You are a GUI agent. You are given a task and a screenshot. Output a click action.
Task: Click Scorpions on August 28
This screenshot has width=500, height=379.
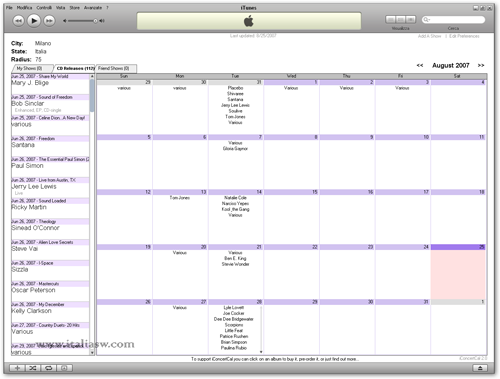click(234, 325)
